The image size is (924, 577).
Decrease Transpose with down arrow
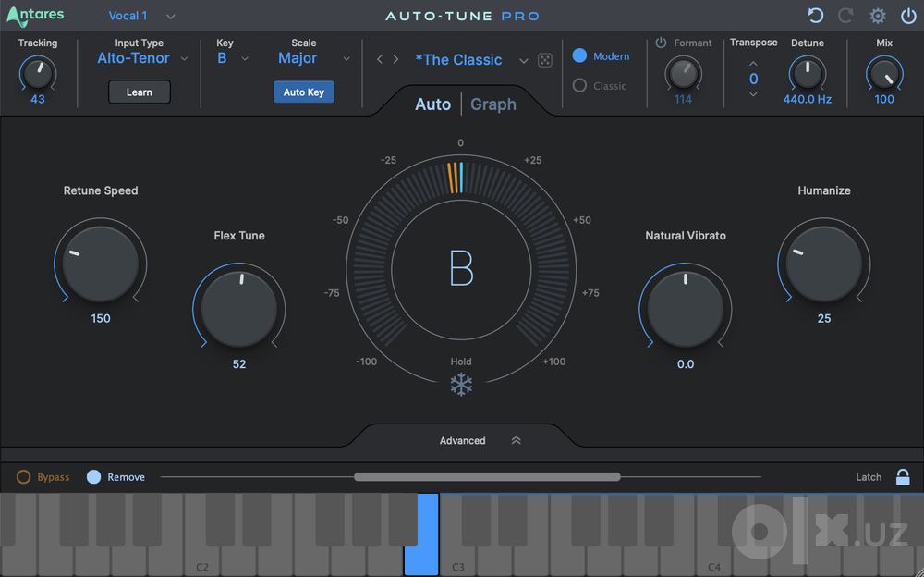pyautogui.click(x=753, y=93)
